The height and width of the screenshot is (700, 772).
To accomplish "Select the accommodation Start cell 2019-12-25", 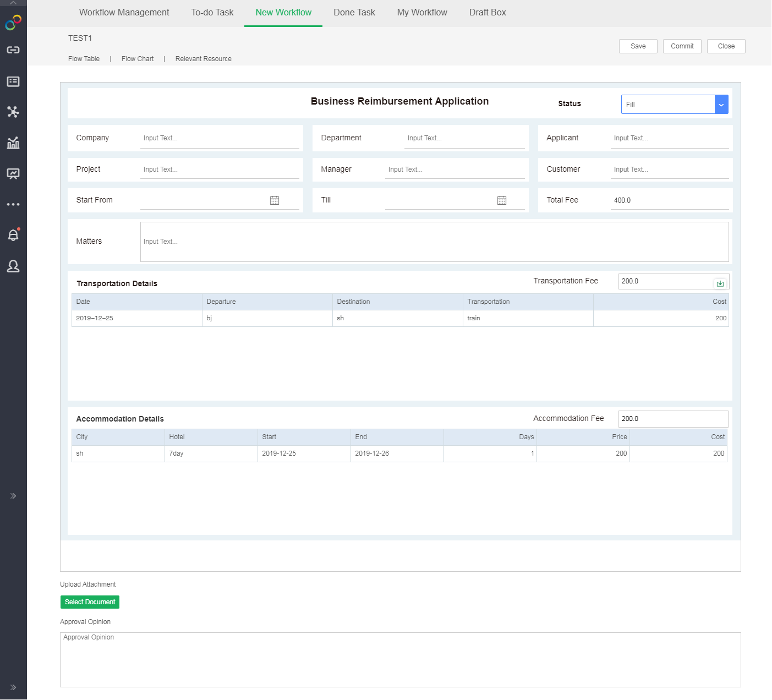I will [x=304, y=454].
